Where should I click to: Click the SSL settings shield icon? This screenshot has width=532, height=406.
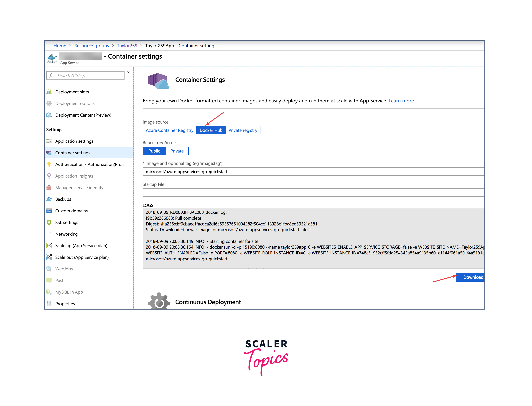click(49, 222)
